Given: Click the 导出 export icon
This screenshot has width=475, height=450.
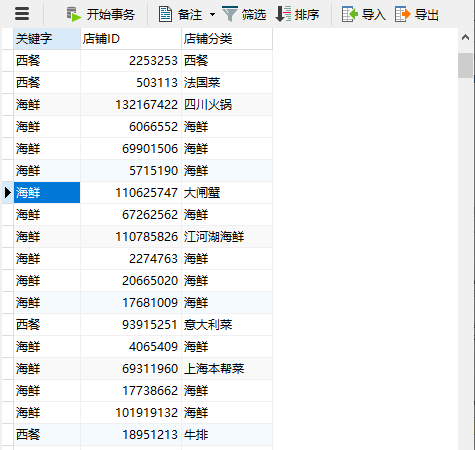Looking at the screenshot, I should (x=402, y=14).
